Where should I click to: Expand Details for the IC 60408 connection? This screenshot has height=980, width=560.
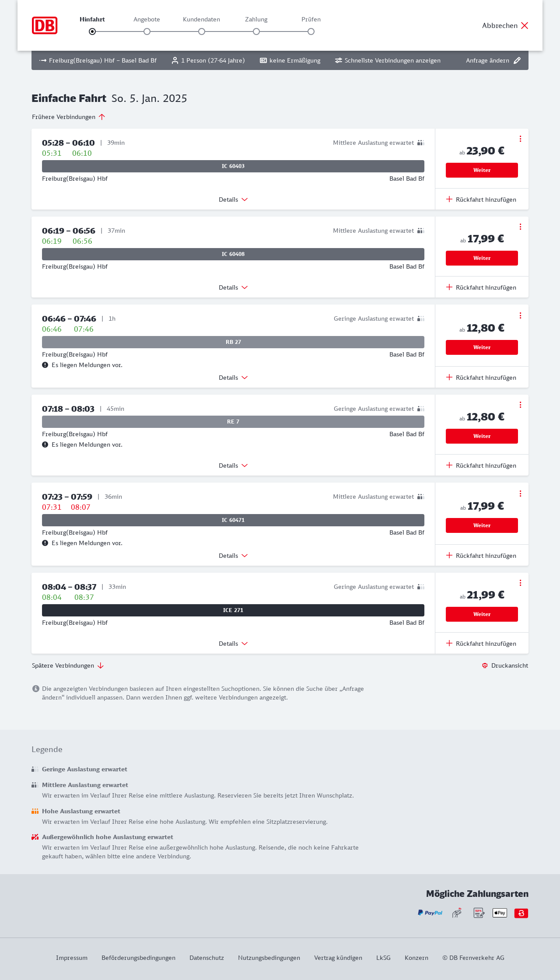point(233,287)
